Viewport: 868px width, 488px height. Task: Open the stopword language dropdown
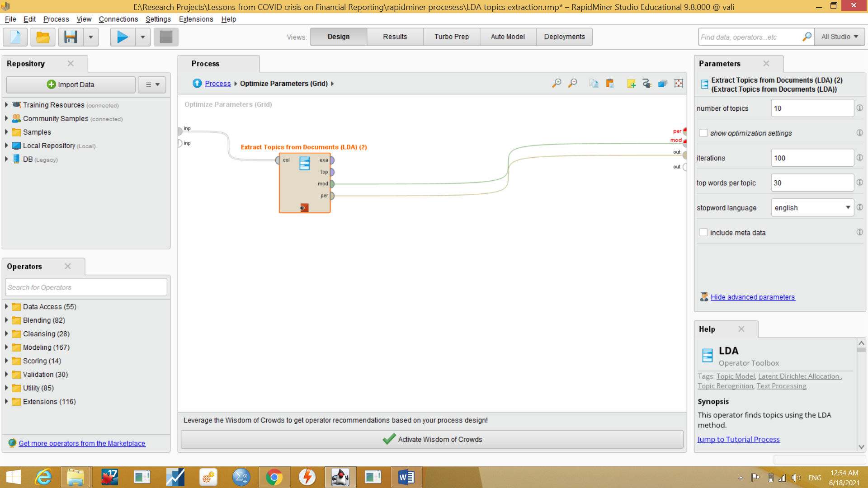[812, 207]
